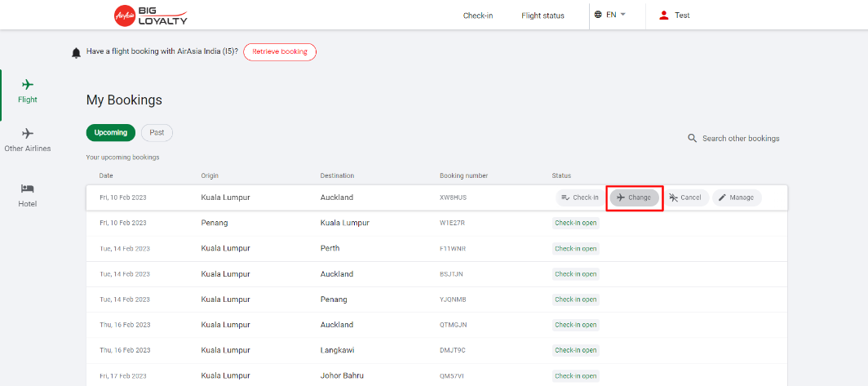Screen dimensions: 868x386
Task: Open the Hotel section in sidebar
Action: [x=28, y=194]
